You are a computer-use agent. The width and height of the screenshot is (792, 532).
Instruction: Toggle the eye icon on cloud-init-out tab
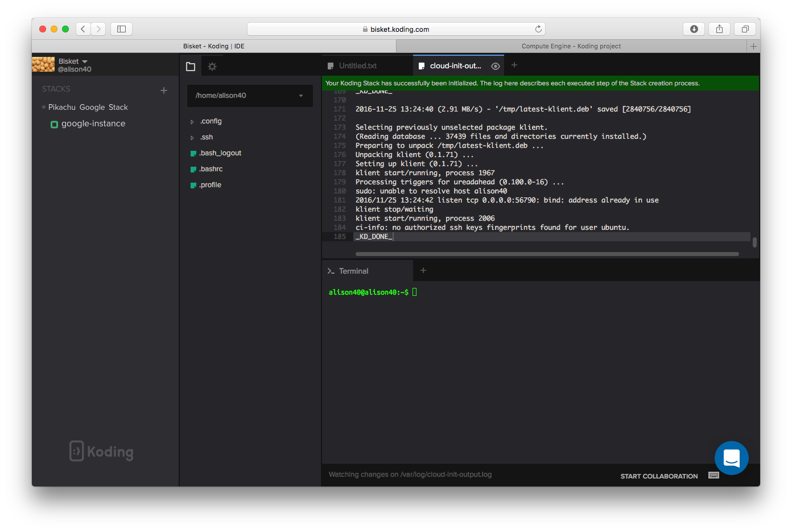(x=496, y=66)
